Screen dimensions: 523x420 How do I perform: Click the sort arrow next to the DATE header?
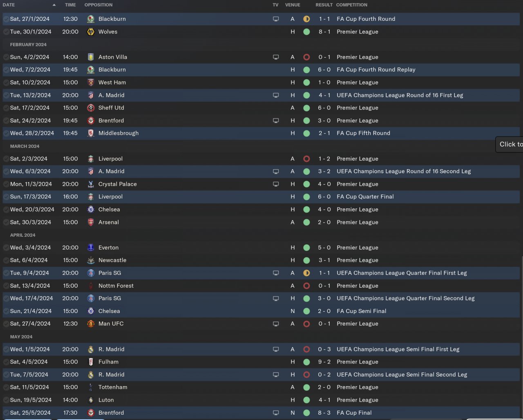point(54,5)
